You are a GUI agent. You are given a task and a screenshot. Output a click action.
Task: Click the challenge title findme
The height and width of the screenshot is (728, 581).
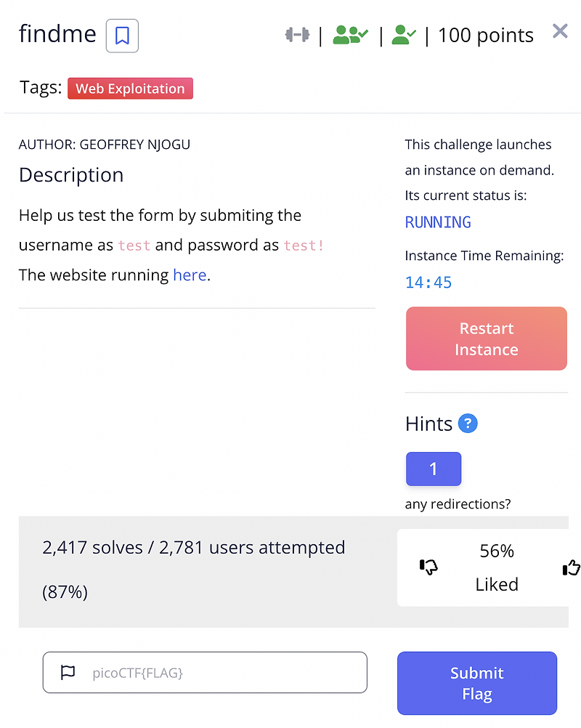coord(57,33)
